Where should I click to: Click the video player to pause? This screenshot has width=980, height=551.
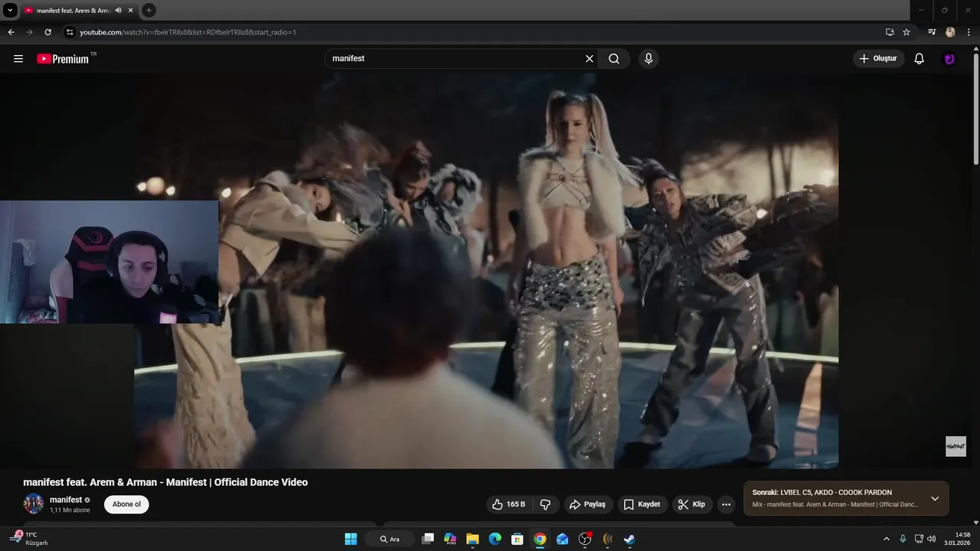[486, 270]
